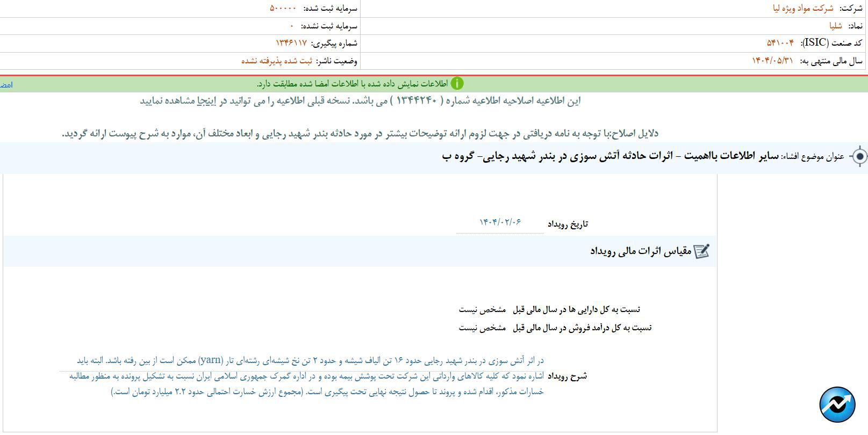Click unregistered capital value 0
The image size is (868, 435).
coord(292,26)
